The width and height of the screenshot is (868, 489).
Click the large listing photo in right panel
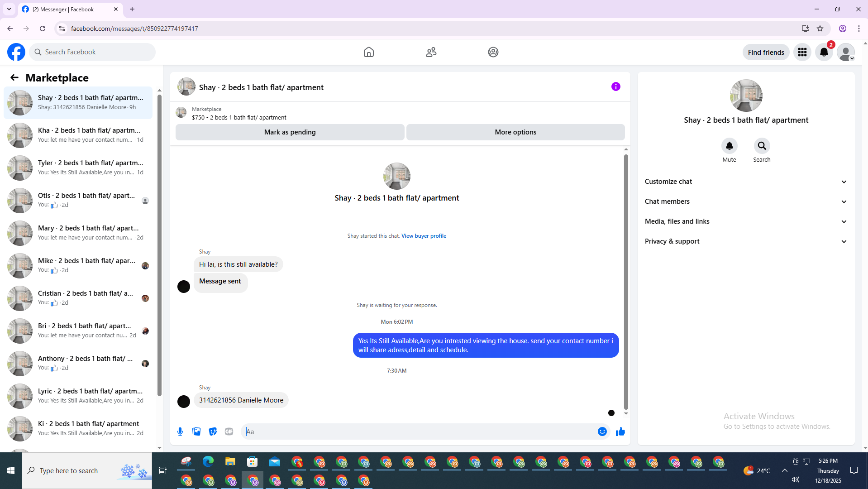[x=746, y=96]
